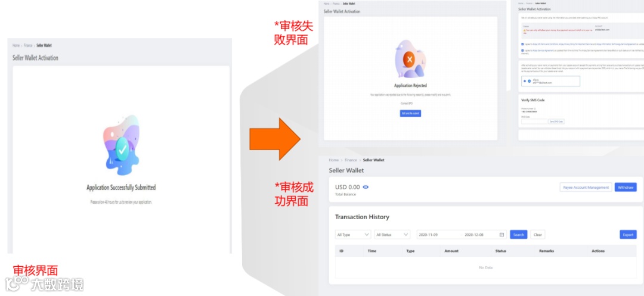Click the Export button
644x296 pixels.
click(x=628, y=235)
